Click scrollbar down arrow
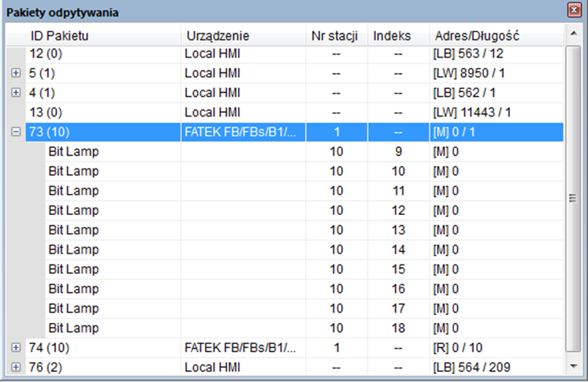 click(573, 366)
